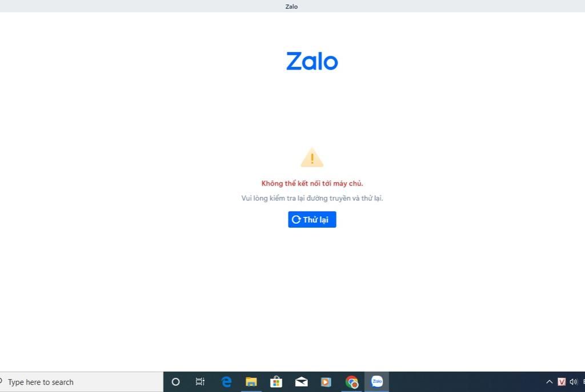Click the Zalo taskbar icon
This screenshot has height=392, width=585.
point(377,382)
